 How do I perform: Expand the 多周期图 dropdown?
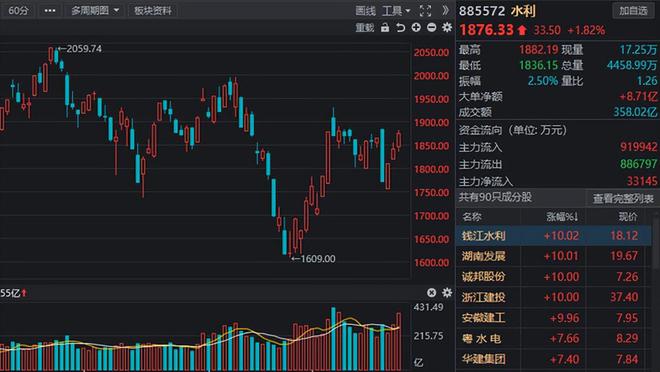point(95,11)
